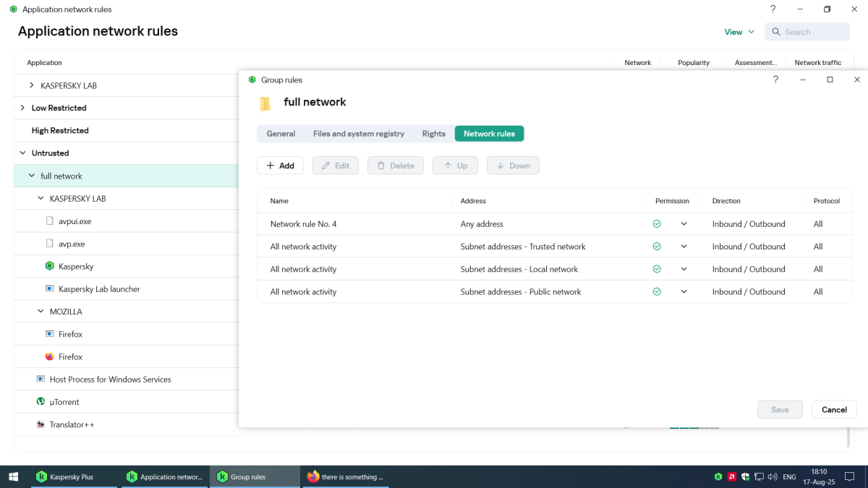
Task: Switch to the General tab
Action: pos(281,134)
